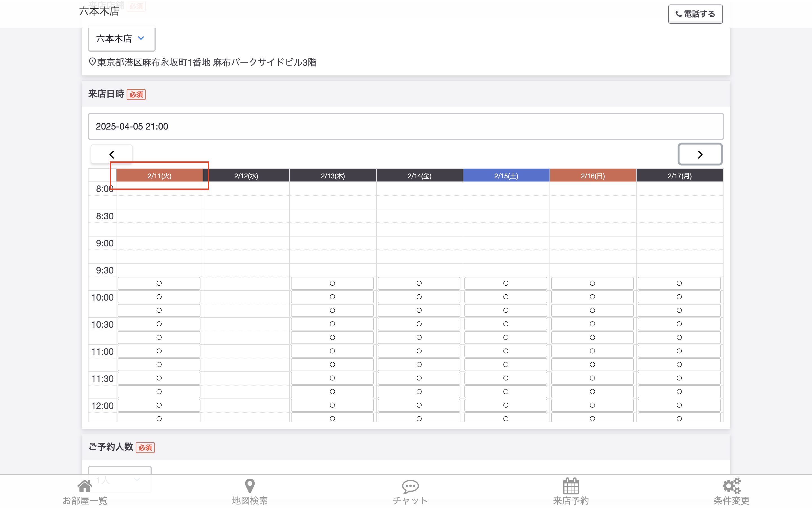This screenshot has width=812, height=508.
Task: Choose 10:30 slot on 2/16(日)
Action: click(x=593, y=324)
